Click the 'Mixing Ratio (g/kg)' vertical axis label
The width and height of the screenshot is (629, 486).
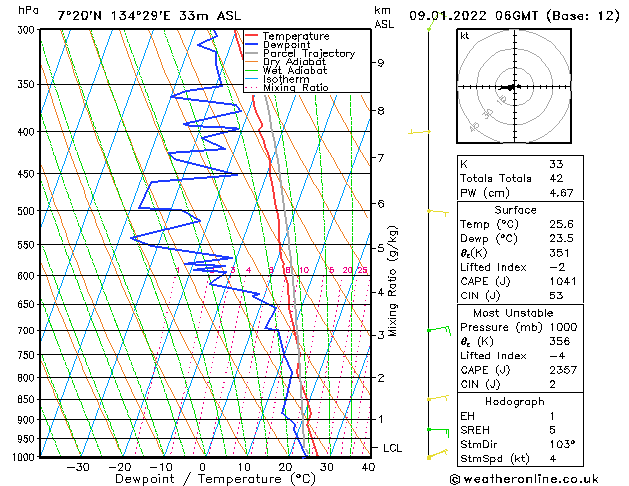coord(393,281)
